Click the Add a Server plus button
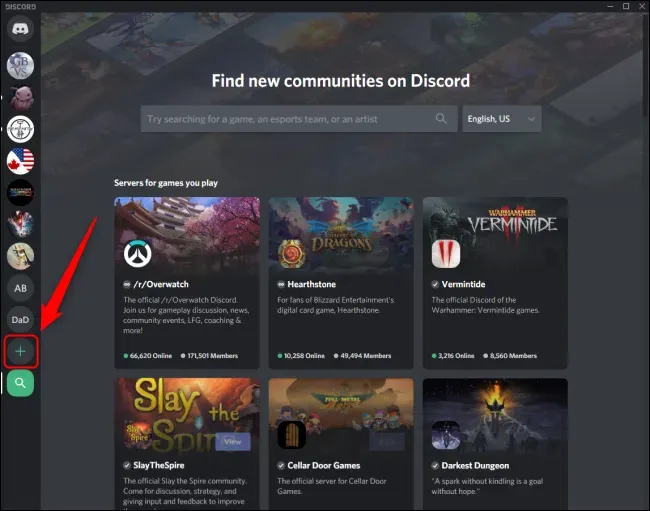 20,351
